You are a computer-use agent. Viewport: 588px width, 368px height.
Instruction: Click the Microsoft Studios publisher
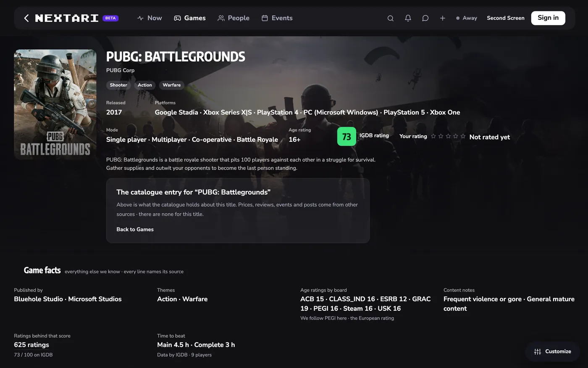[95, 299]
